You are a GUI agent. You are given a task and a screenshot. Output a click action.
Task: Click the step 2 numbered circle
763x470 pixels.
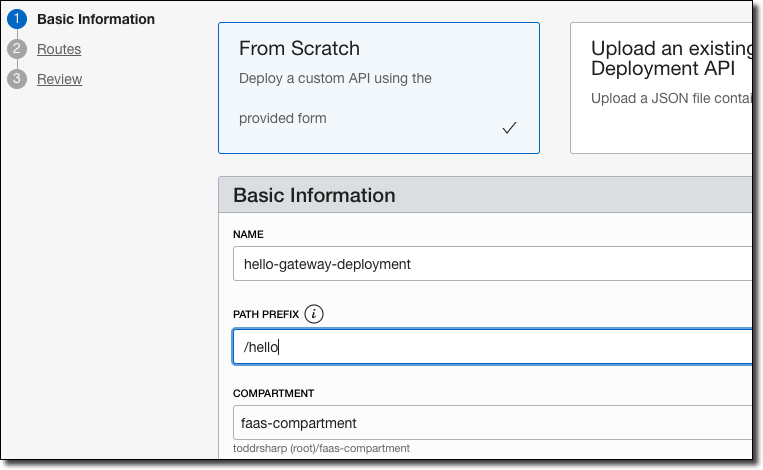pyautogui.click(x=16, y=49)
